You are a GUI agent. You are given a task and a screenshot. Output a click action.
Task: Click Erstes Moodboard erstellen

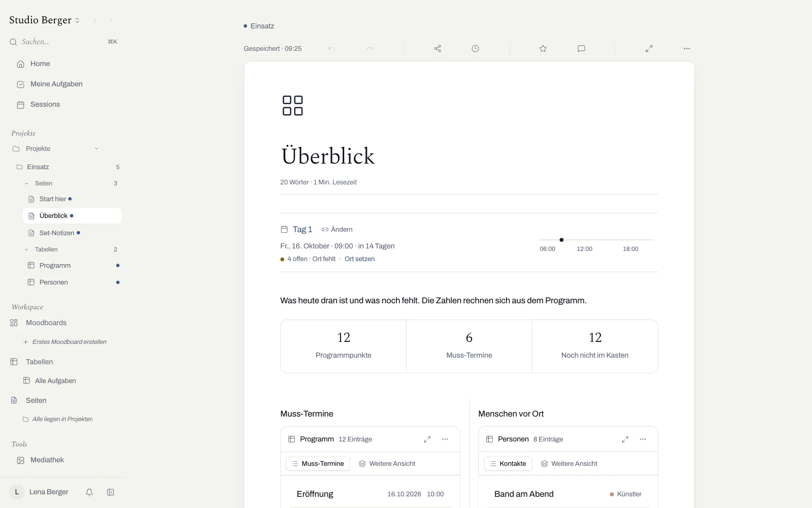click(65, 342)
